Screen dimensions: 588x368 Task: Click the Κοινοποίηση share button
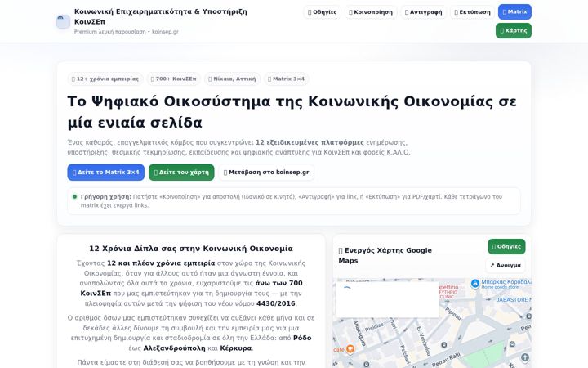[x=371, y=12]
